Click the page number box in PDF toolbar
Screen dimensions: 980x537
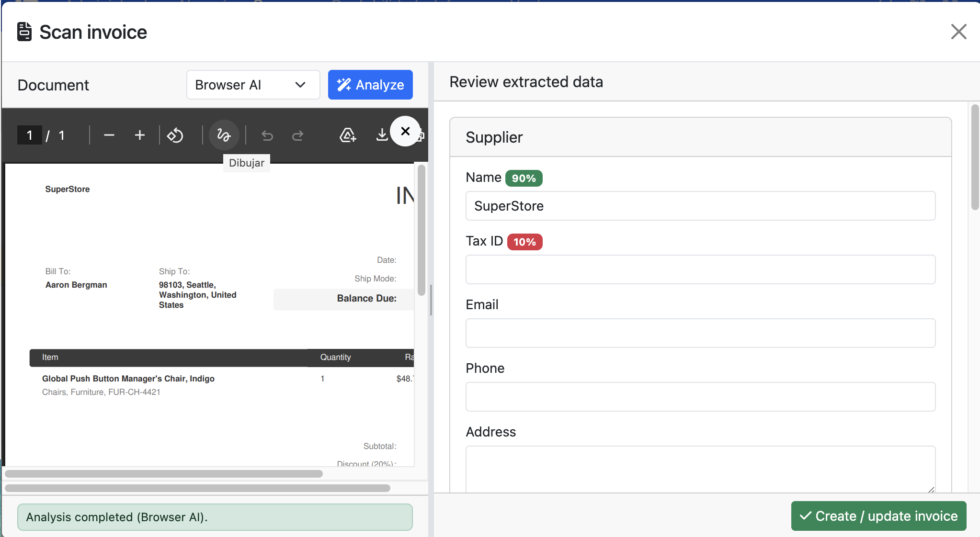(x=29, y=135)
